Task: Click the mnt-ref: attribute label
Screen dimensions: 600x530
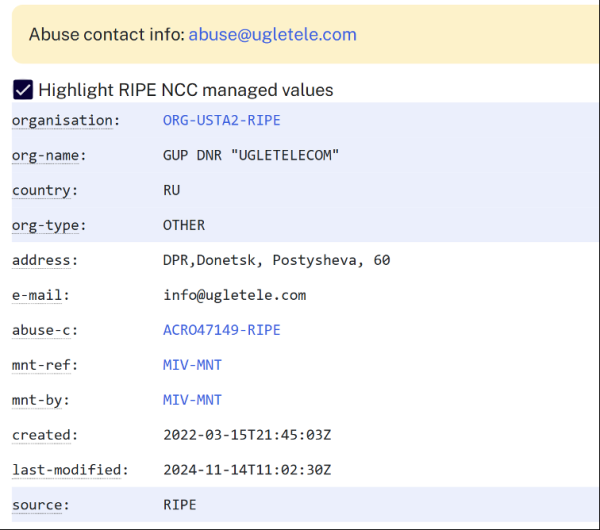Action: point(45,365)
